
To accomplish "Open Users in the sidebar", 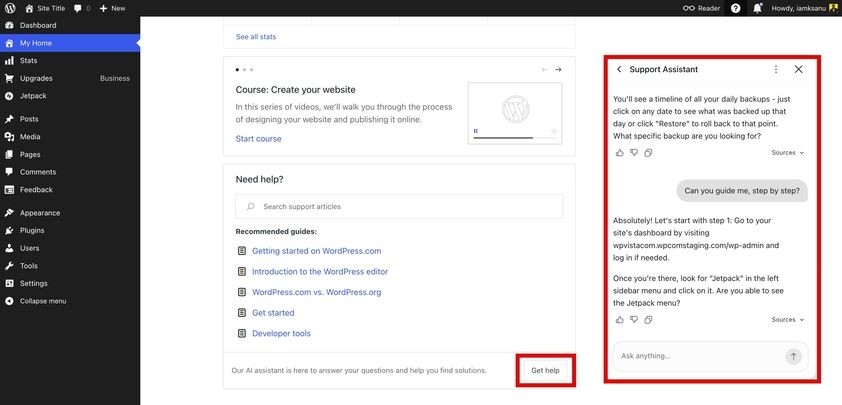I will point(70,248).
